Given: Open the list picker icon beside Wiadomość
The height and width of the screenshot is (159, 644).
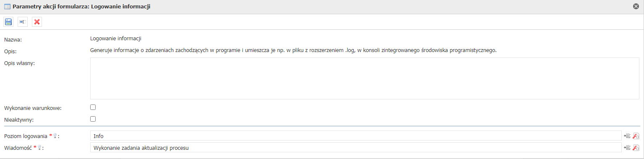Looking at the screenshot, I should point(628,147).
